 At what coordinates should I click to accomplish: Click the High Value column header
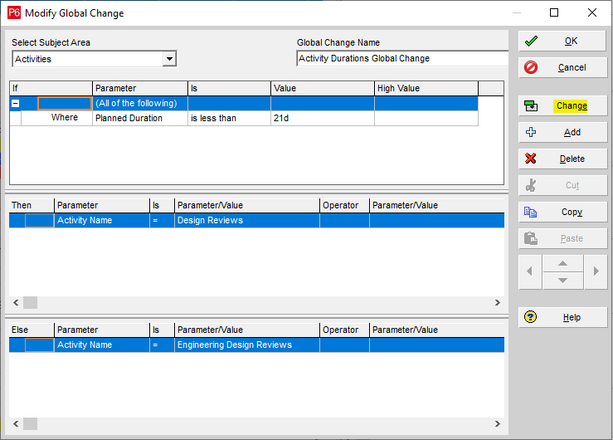click(x=426, y=88)
